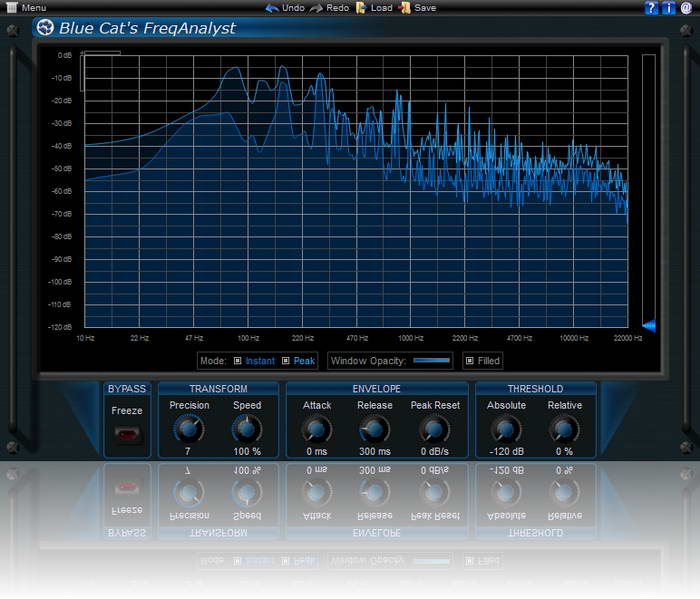Click the Speed knob

pyautogui.click(x=246, y=428)
